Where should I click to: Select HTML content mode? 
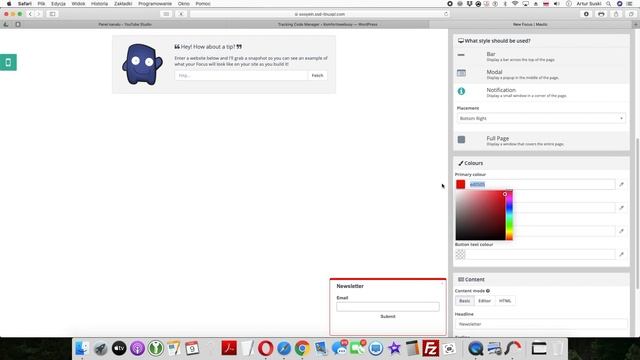[505, 301]
